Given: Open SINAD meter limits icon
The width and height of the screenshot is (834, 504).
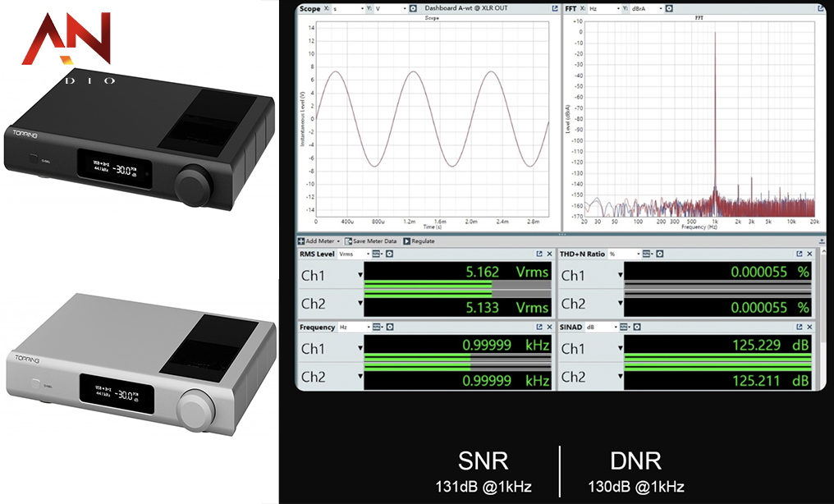Looking at the screenshot, I should click(x=625, y=327).
